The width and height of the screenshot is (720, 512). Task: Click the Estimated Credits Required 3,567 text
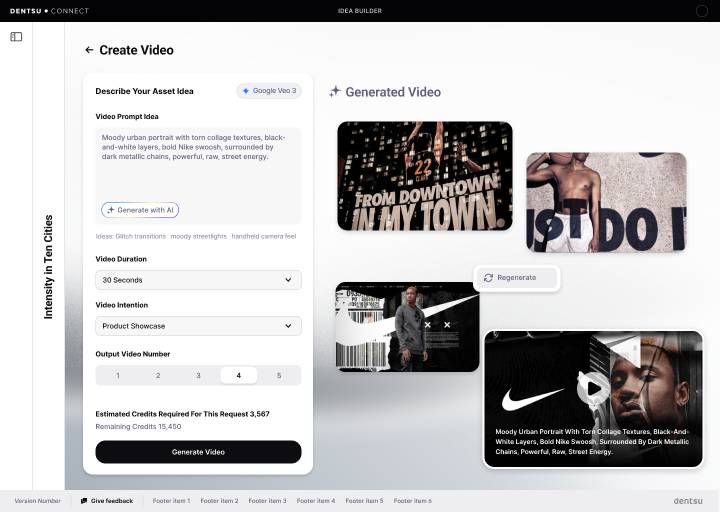pos(182,414)
